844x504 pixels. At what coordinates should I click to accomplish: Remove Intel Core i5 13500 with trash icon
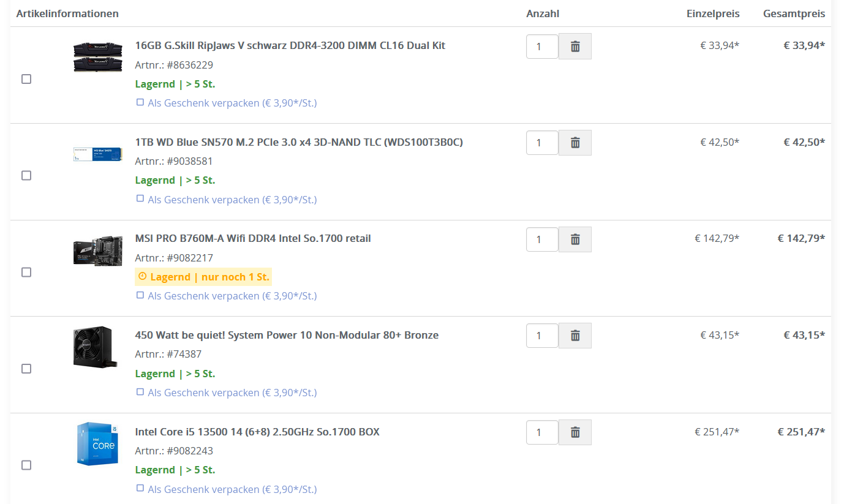575,432
